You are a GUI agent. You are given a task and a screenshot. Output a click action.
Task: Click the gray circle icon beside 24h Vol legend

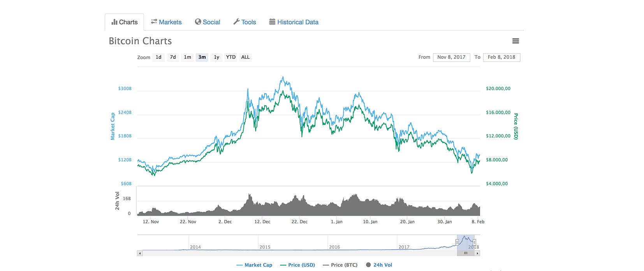[368, 265]
